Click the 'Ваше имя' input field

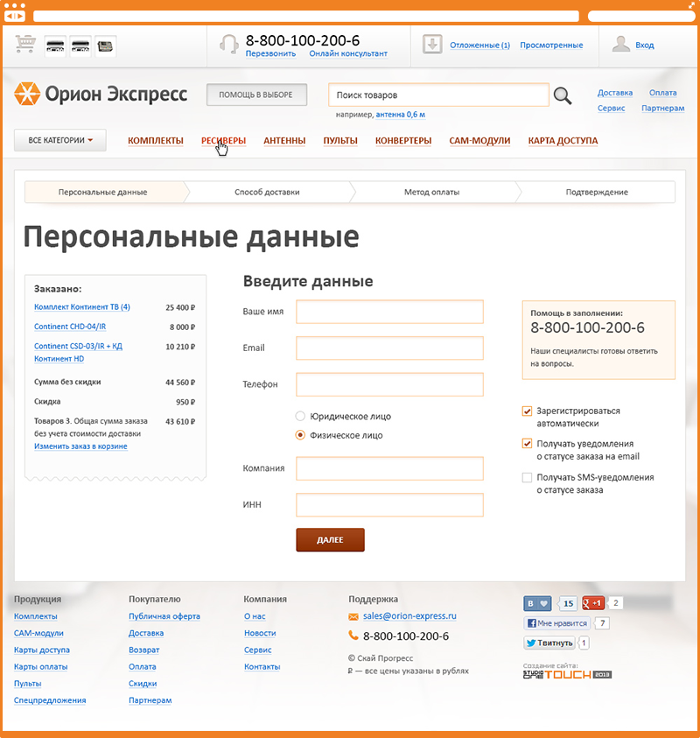389,312
